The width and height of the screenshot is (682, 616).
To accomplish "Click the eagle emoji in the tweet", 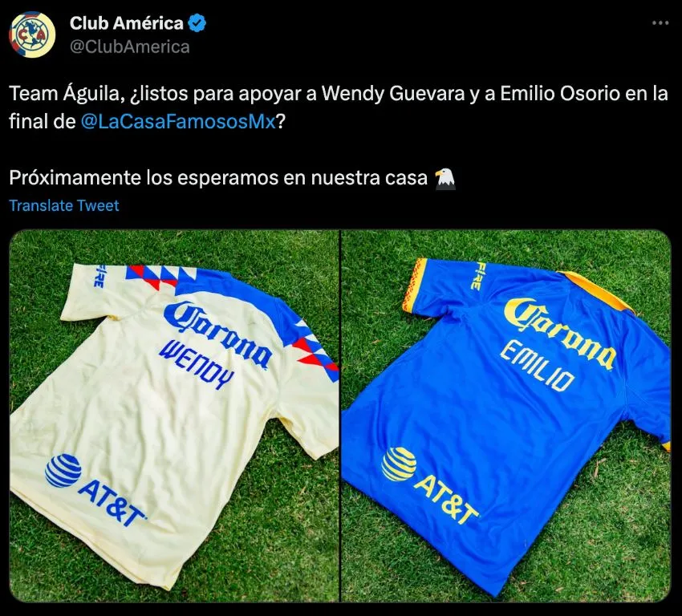I will 445,179.
